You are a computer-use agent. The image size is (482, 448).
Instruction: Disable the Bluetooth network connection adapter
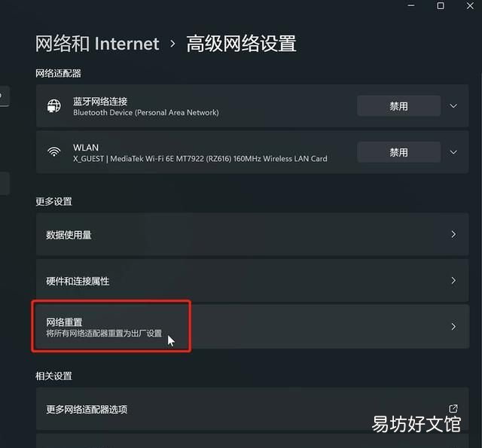398,106
